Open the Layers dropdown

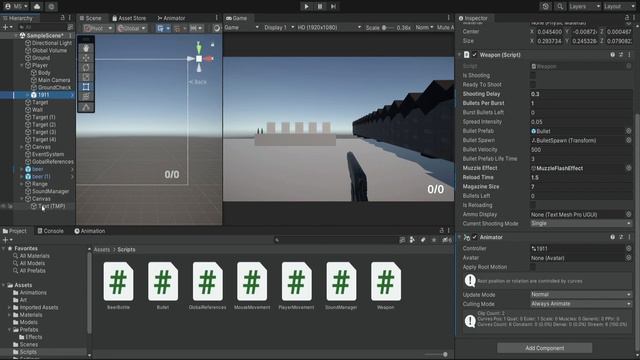pyautogui.click(x=584, y=7)
